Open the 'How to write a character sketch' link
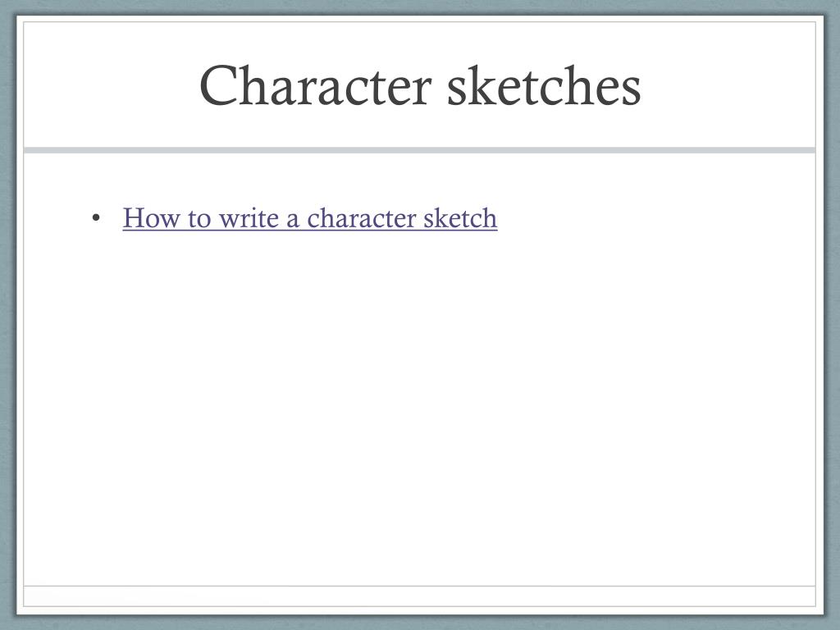Viewport: 840px width, 630px height. [x=309, y=218]
